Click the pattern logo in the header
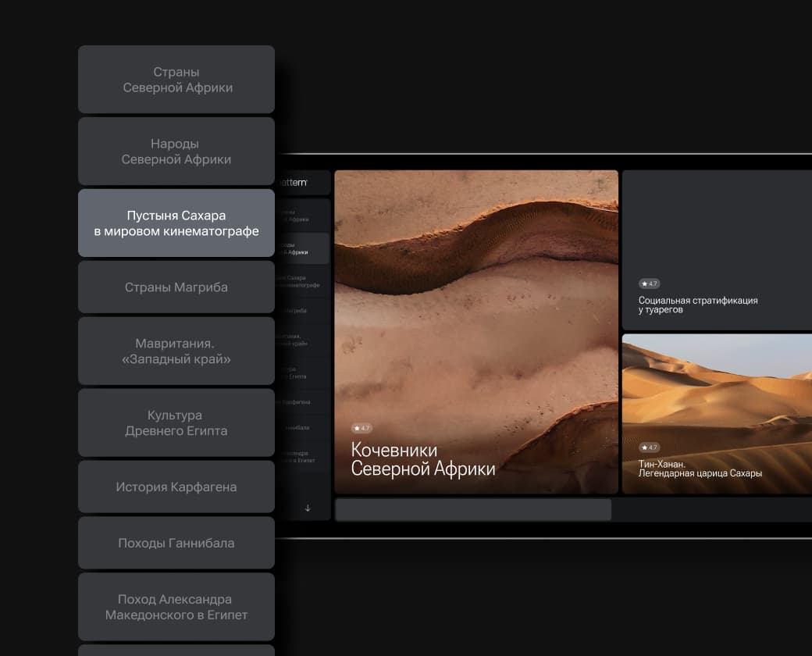Image resolution: width=812 pixels, height=656 pixels. click(295, 181)
